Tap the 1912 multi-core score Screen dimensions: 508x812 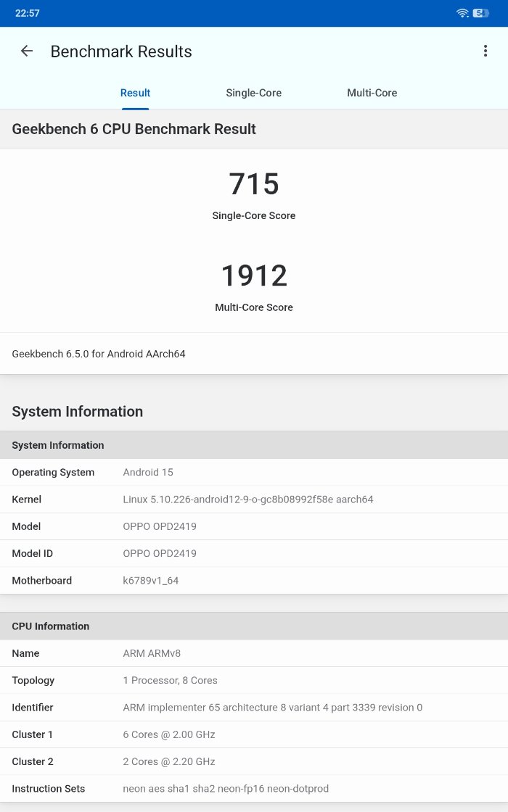click(x=254, y=276)
